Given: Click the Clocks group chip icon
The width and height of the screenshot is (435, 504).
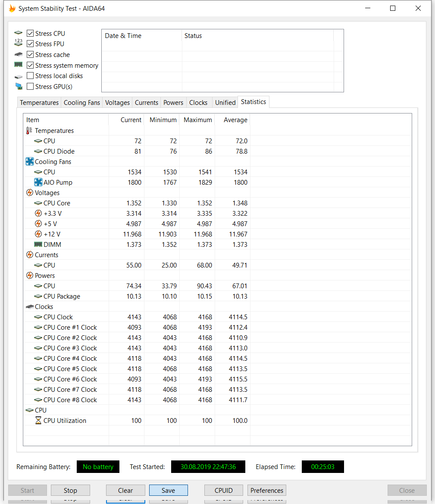Looking at the screenshot, I should tap(30, 307).
